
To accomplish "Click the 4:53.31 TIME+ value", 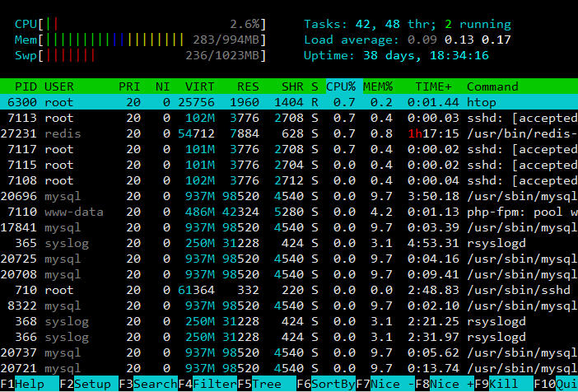I will (433, 244).
